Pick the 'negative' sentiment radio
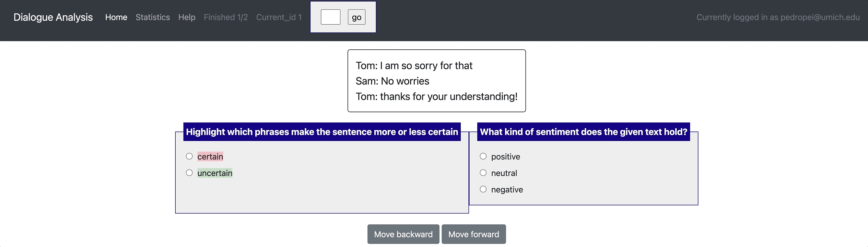The image size is (868, 247). coord(483,189)
